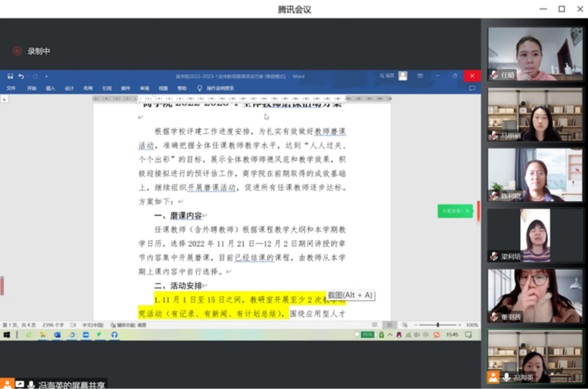Click the 操作说明搜索 search box
The height and width of the screenshot is (389, 588).
220,88
